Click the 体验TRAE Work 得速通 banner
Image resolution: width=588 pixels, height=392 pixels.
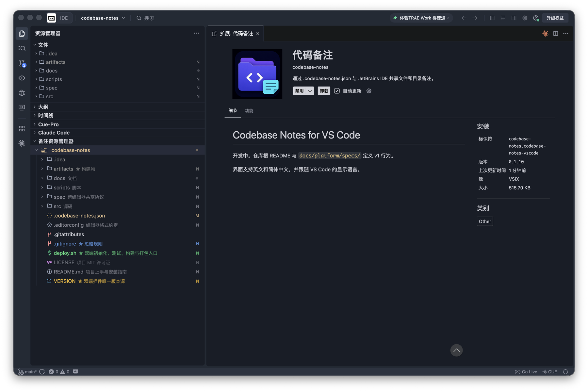pyautogui.click(x=421, y=18)
